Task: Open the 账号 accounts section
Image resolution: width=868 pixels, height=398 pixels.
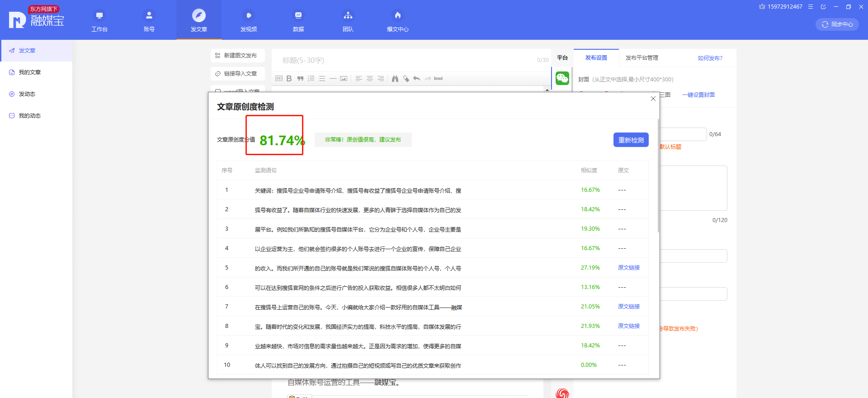Action: (x=149, y=21)
